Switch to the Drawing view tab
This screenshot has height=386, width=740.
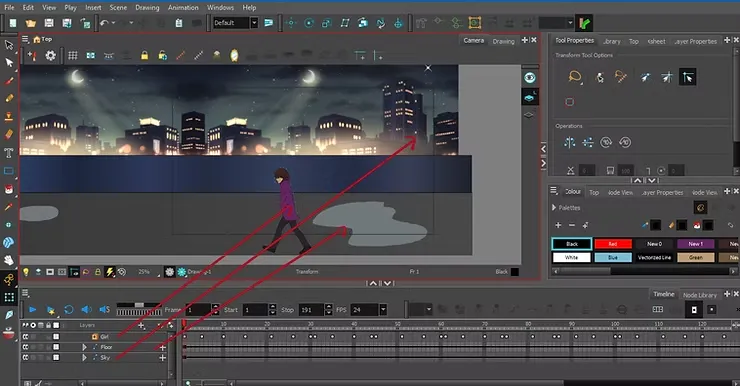504,42
